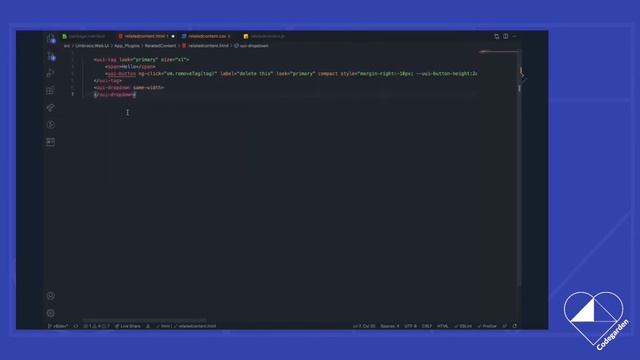
Task: Open the errors and warnings count in status bar
Action: 96,326
